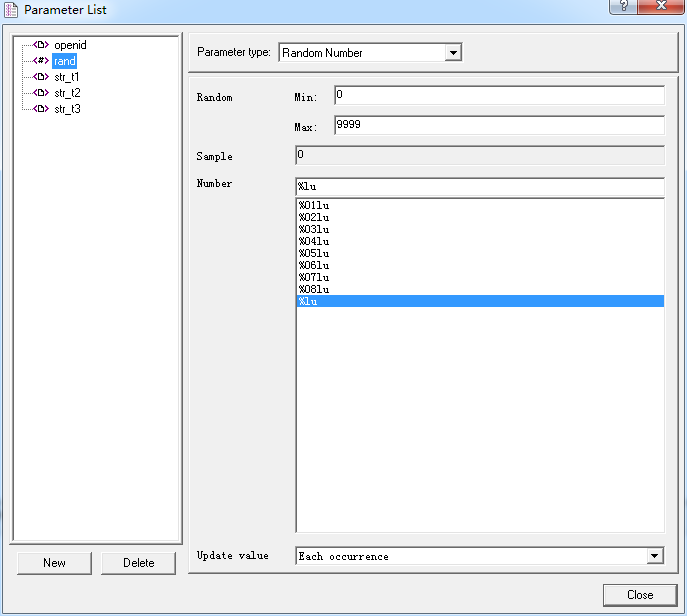Click the icon beside str_t2
Image resolution: width=687 pixels, height=616 pixels.
point(41,93)
